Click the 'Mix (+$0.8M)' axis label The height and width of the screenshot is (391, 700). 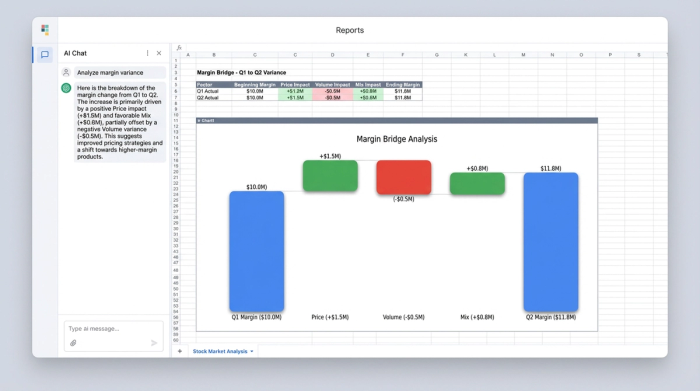[477, 317]
